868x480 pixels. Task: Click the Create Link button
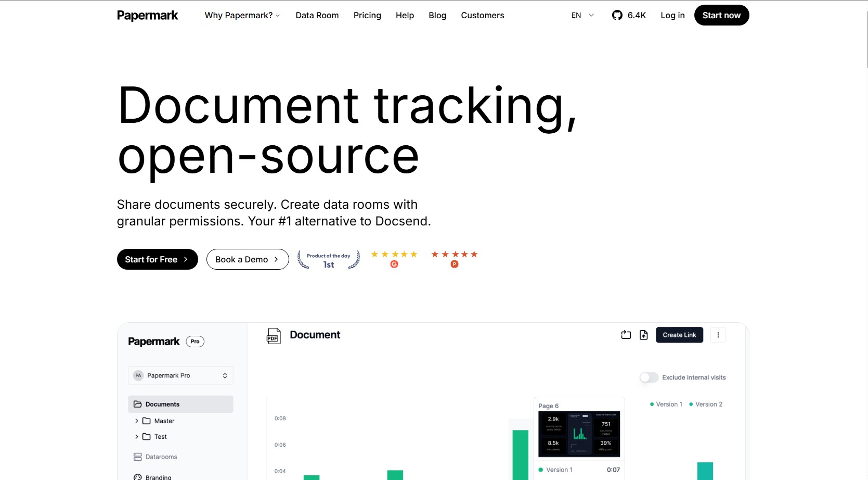679,335
